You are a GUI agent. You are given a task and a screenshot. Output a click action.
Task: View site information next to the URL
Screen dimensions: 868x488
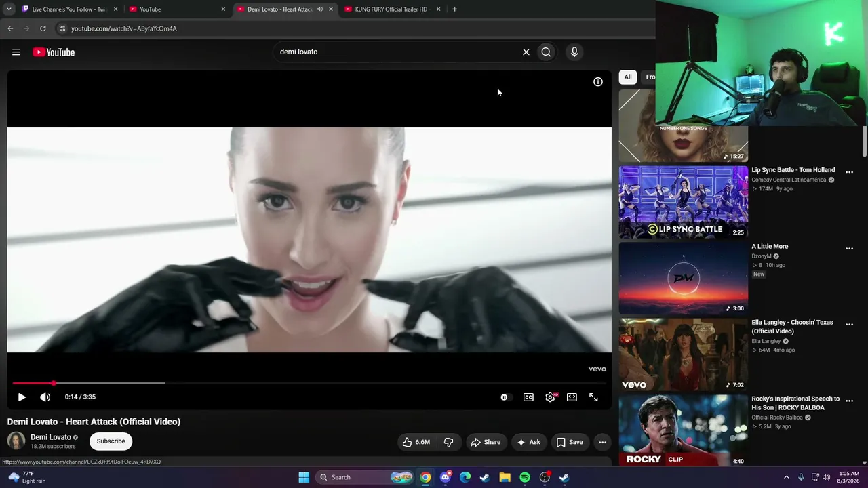coord(62,28)
